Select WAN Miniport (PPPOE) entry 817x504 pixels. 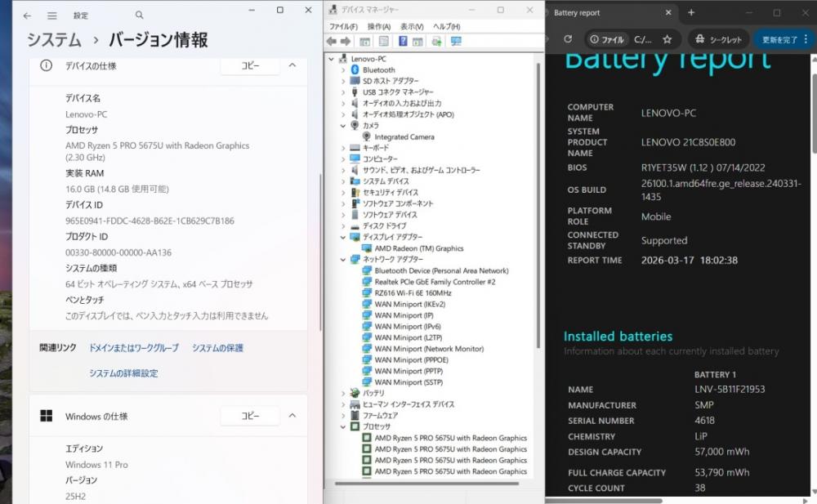(411, 359)
